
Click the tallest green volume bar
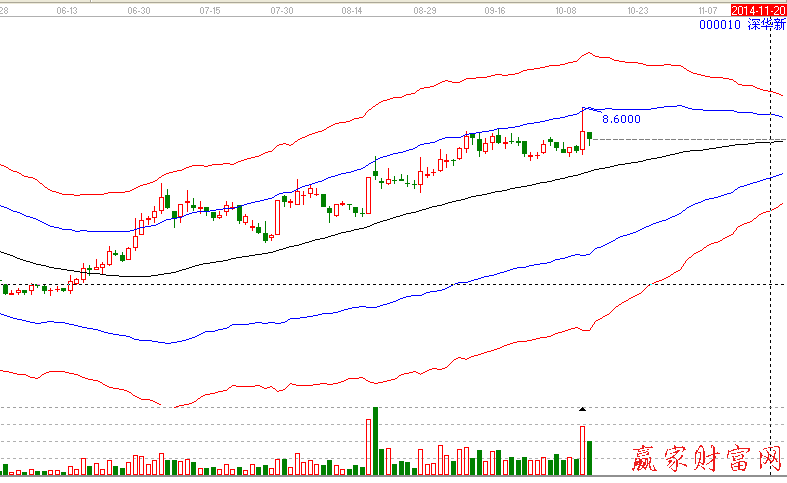tap(376, 441)
